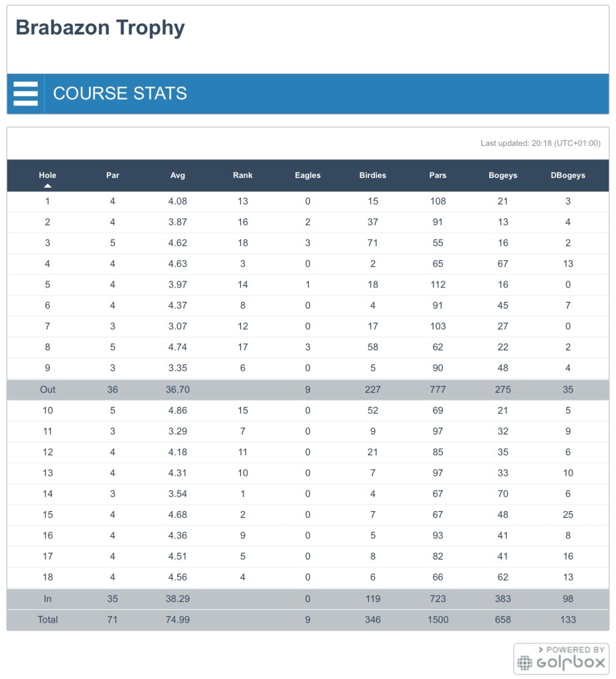Image resolution: width=616 pixels, height=679 pixels.
Task: Click the Brabazon Trophy title
Action: pos(100,28)
